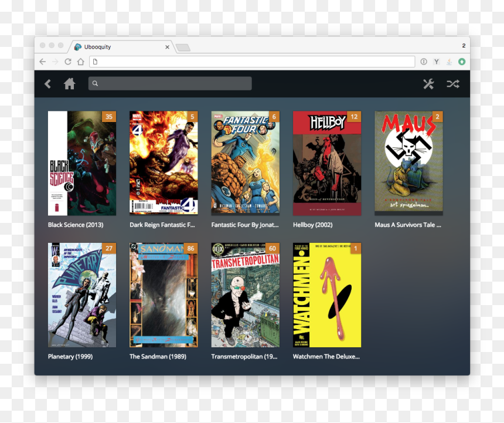Viewport: 504px width, 423px height.
Task: Click "The Sandman (1989)" title
Action: (x=158, y=357)
